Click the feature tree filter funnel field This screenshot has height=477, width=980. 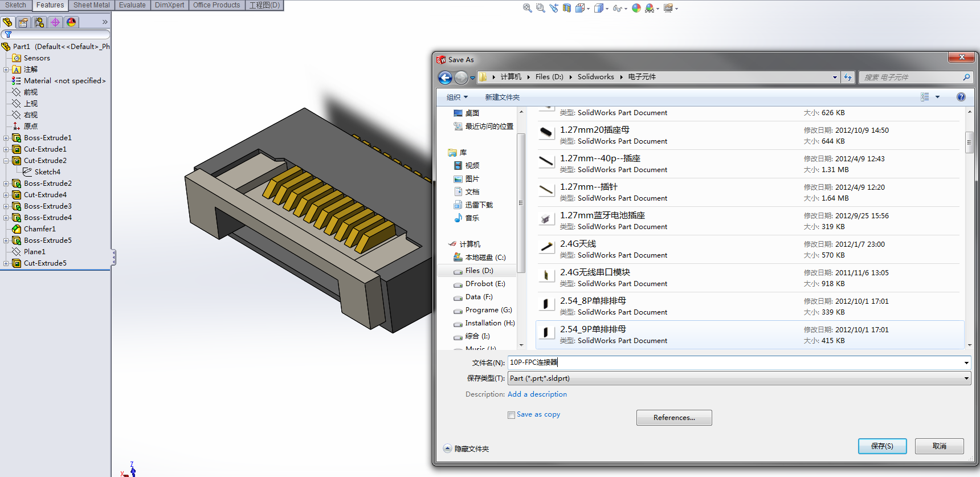[x=55, y=35]
